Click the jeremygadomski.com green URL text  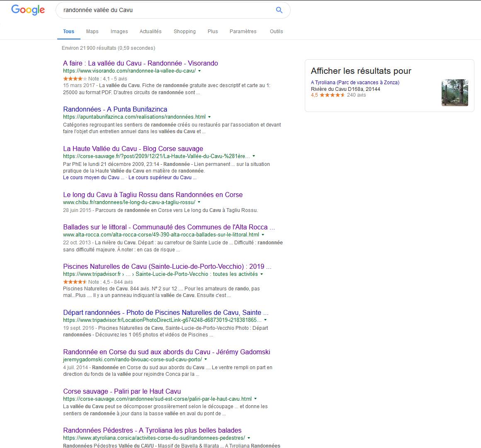tap(133, 359)
